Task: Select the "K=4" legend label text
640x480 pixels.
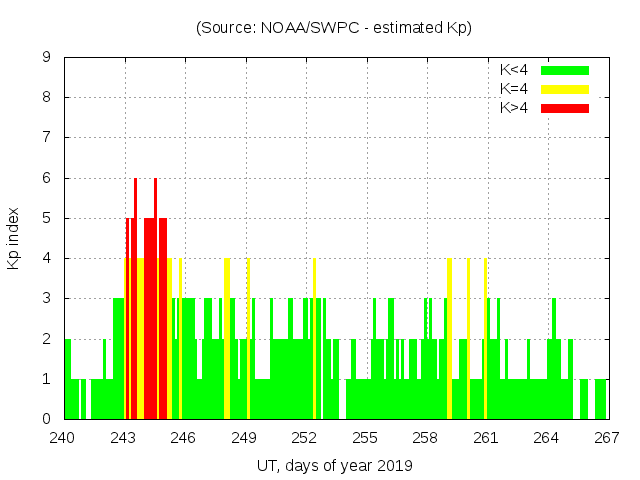Action: click(x=514, y=89)
